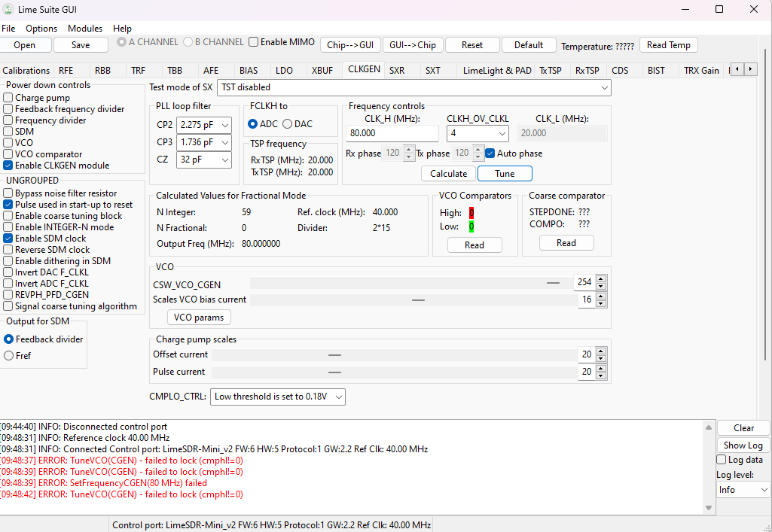The height and width of the screenshot is (532, 772).
Task: Toggle the Charge pump power down checkbox
Action: click(x=8, y=98)
